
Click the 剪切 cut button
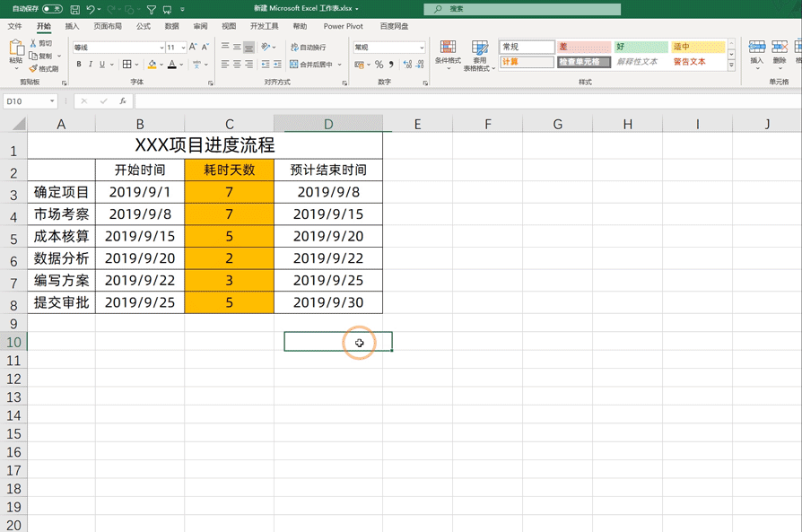(x=41, y=43)
